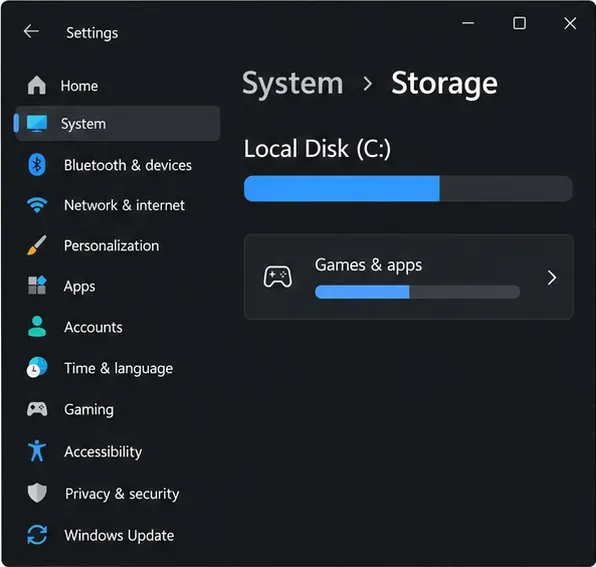
Task: Go to Accounts settings
Action: point(117,327)
